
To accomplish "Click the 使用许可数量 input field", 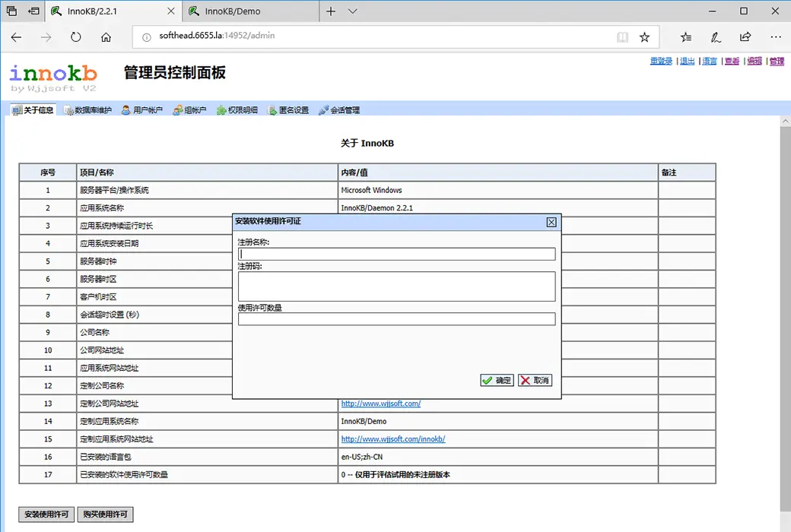I will [x=396, y=318].
